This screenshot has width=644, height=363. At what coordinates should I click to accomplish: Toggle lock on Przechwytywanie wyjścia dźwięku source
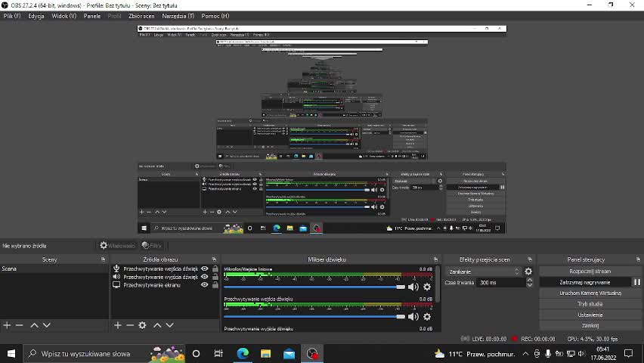[x=215, y=277]
